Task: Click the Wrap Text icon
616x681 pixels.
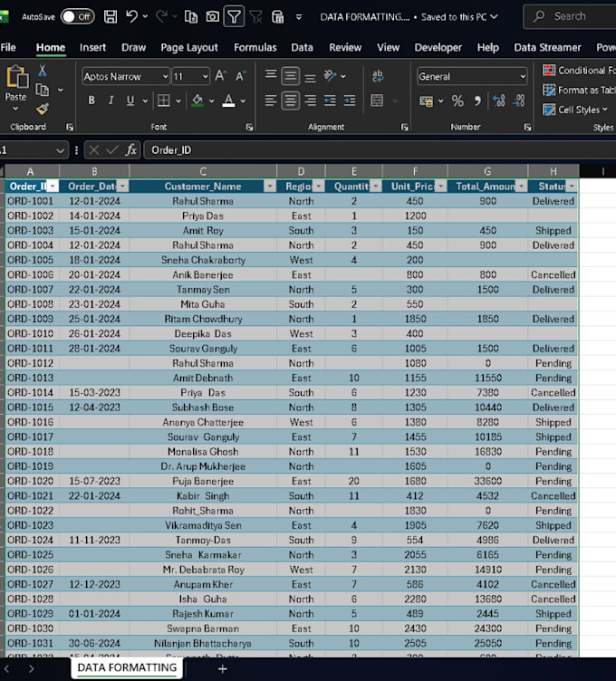Action: [x=378, y=76]
